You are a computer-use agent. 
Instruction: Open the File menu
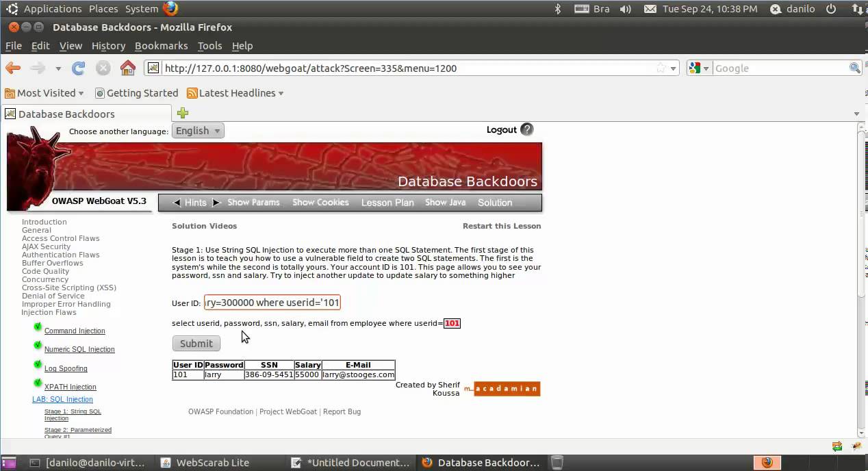(x=14, y=46)
